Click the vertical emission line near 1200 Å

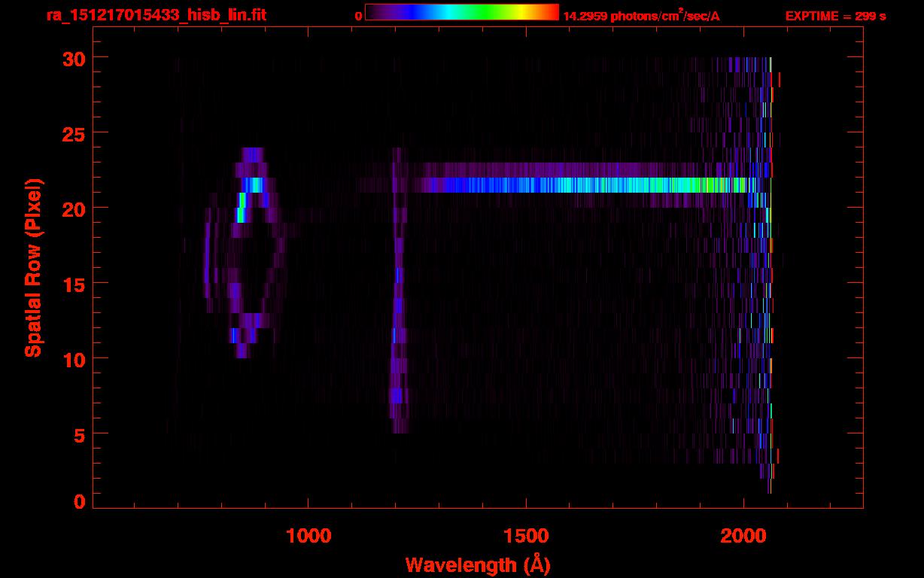[397, 290]
